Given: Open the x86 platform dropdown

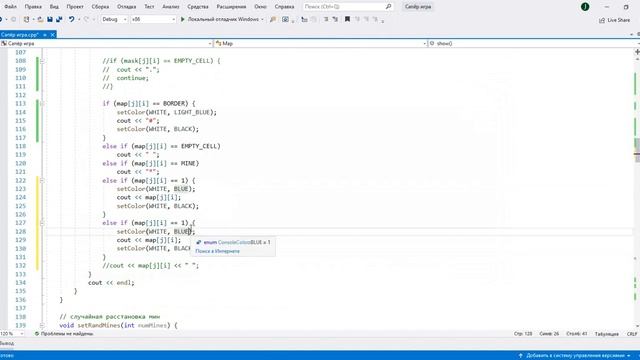Looking at the screenshot, I should coord(153,19).
